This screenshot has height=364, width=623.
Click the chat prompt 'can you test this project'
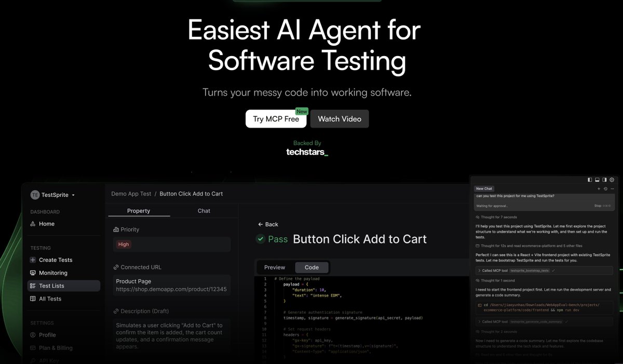pos(514,196)
